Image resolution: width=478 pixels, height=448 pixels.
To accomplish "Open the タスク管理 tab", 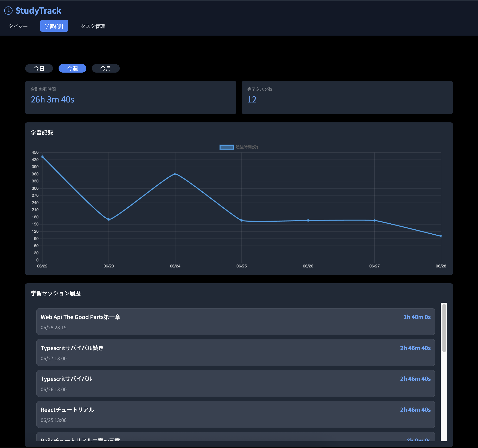I will [x=93, y=26].
